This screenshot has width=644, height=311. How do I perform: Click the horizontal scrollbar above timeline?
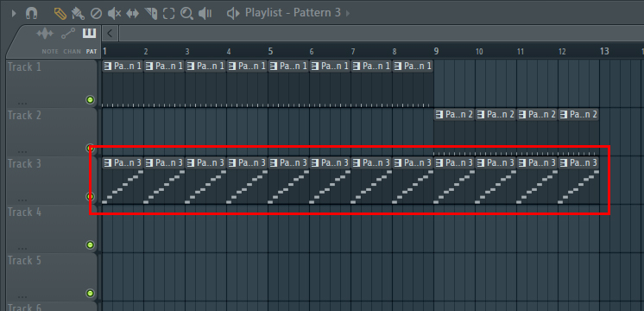(382, 34)
